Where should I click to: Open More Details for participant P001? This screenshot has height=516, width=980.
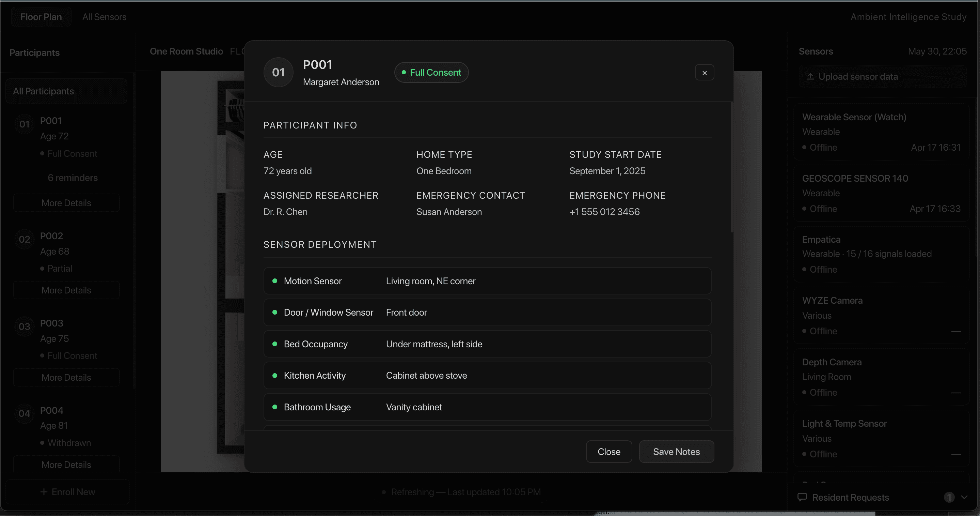tap(66, 203)
